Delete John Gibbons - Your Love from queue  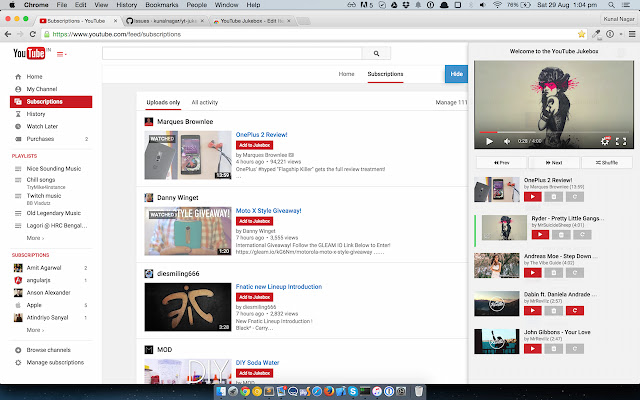pyautogui.click(x=553, y=349)
